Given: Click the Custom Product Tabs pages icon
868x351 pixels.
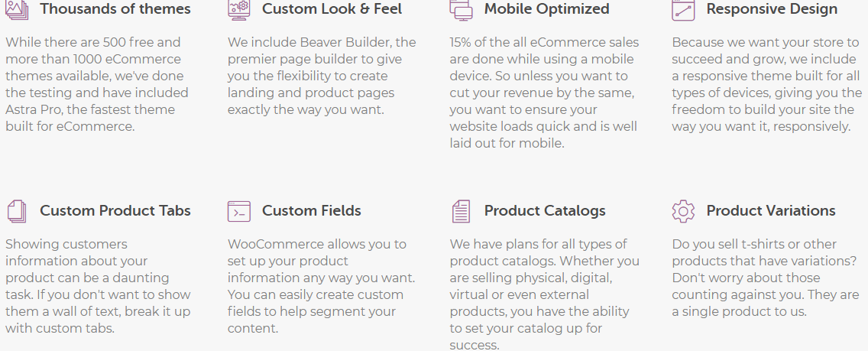Looking at the screenshot, I should (17, 212).
